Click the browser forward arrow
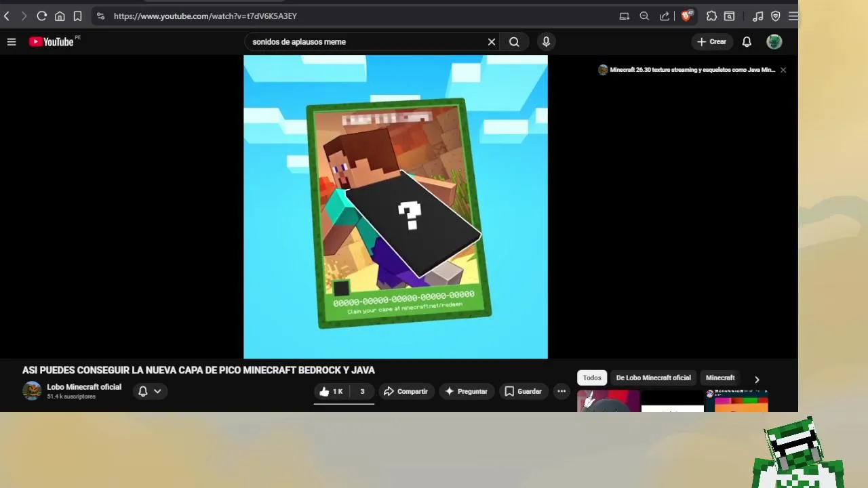Screen dimensions: 868x488 point(24,16)
